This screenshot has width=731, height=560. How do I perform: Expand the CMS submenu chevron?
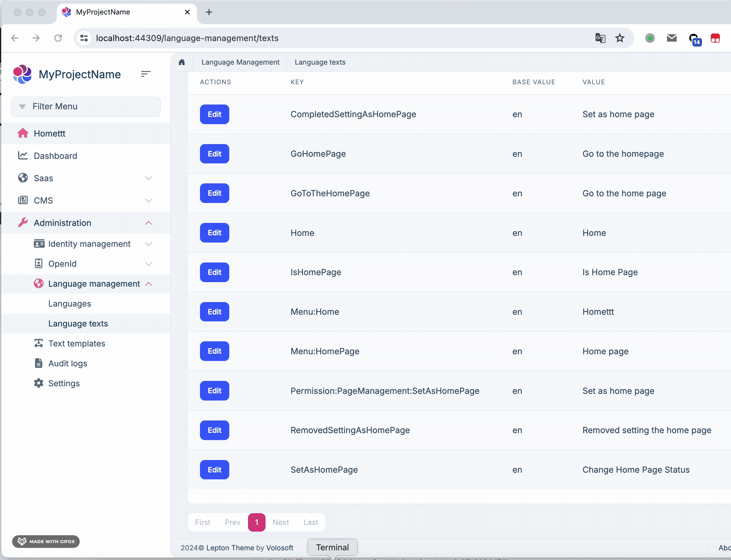tap(149, 201)
